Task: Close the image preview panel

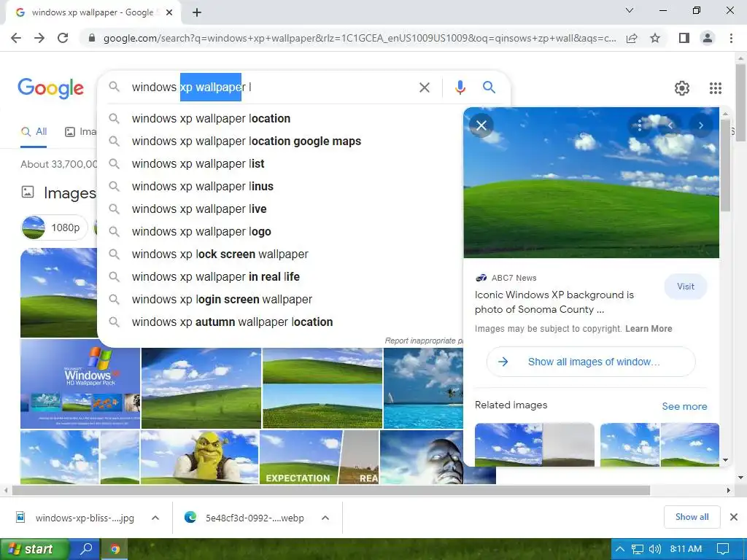Action: tap(481, 125)
